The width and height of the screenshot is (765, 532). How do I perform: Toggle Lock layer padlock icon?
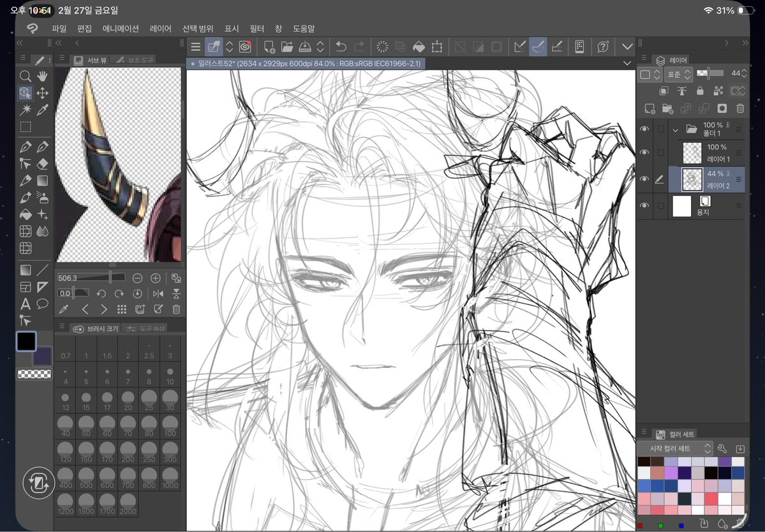point(700,91)
